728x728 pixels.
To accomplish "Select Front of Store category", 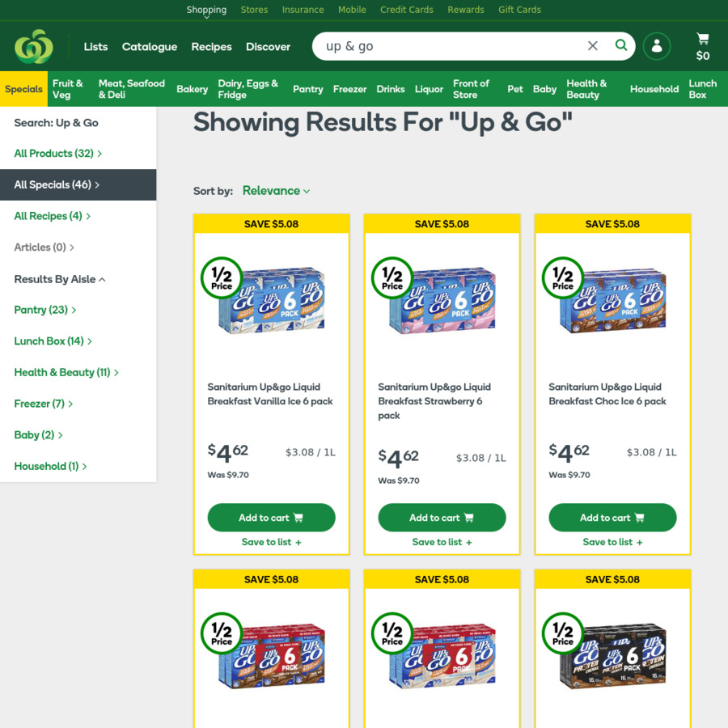I will (471, 89).
